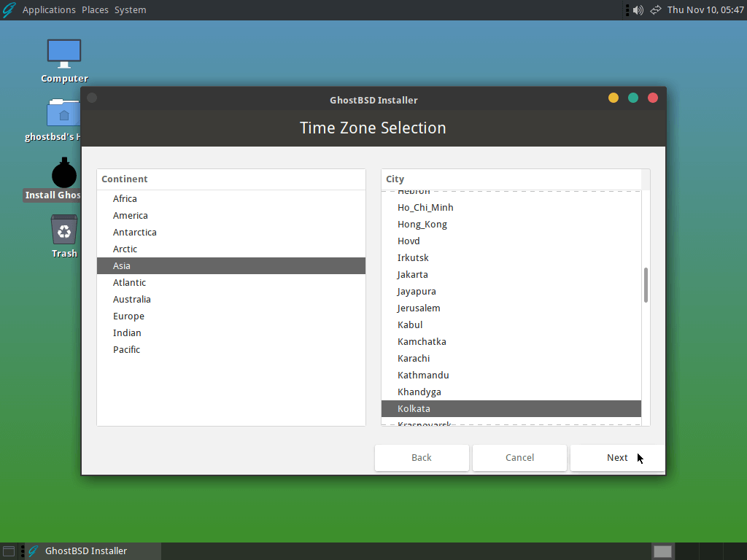Pick Europe in Continent list
This screenshot has height=560, width=747.
pos(231,316)
